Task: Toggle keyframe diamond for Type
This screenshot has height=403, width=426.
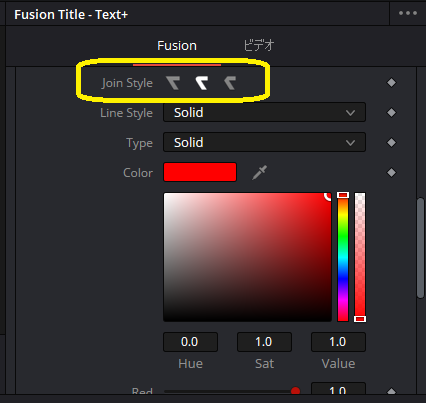Action: click(391, 143)
